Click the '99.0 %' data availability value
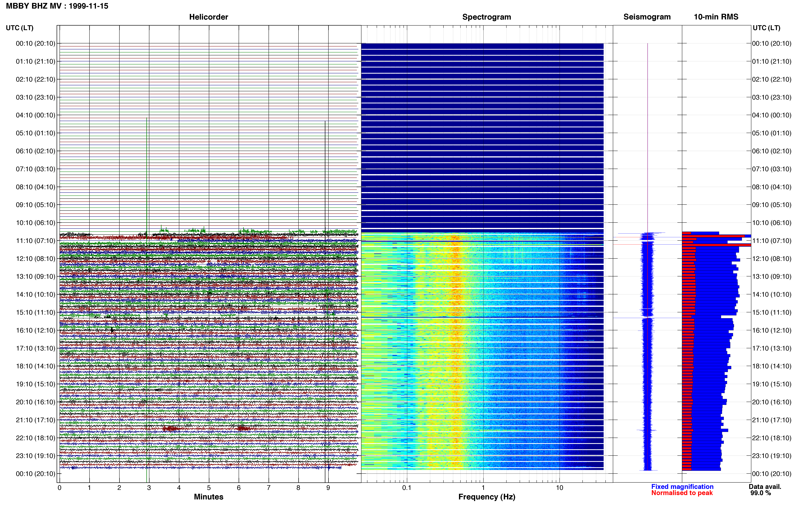The width and height of the screenshot is (812, 508). [761, 493]
